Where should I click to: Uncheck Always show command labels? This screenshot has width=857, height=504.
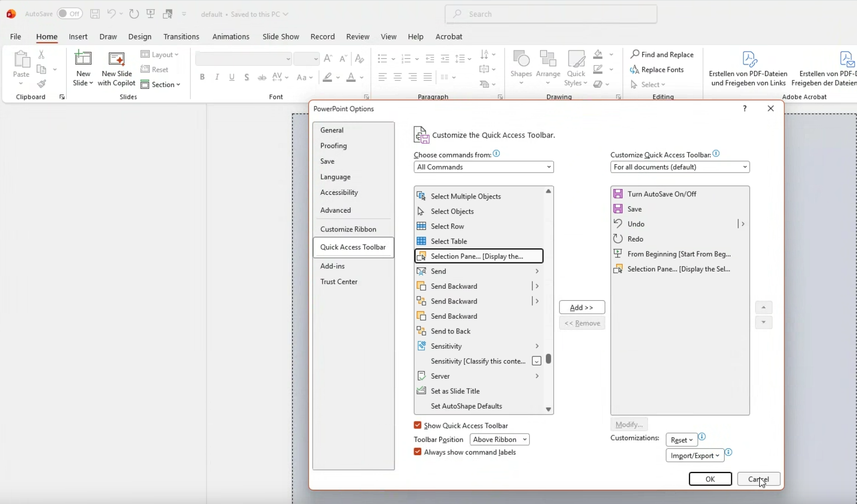(418, 452)
